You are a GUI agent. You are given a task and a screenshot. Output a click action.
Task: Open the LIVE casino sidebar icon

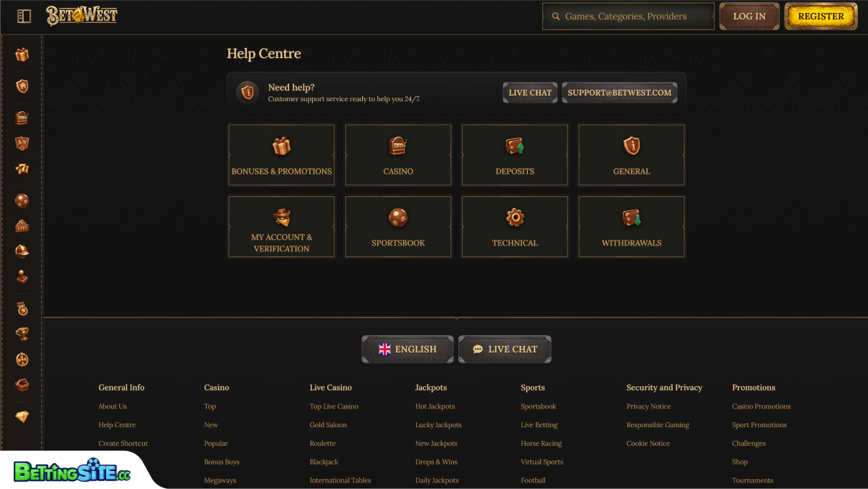click(22, 225)
